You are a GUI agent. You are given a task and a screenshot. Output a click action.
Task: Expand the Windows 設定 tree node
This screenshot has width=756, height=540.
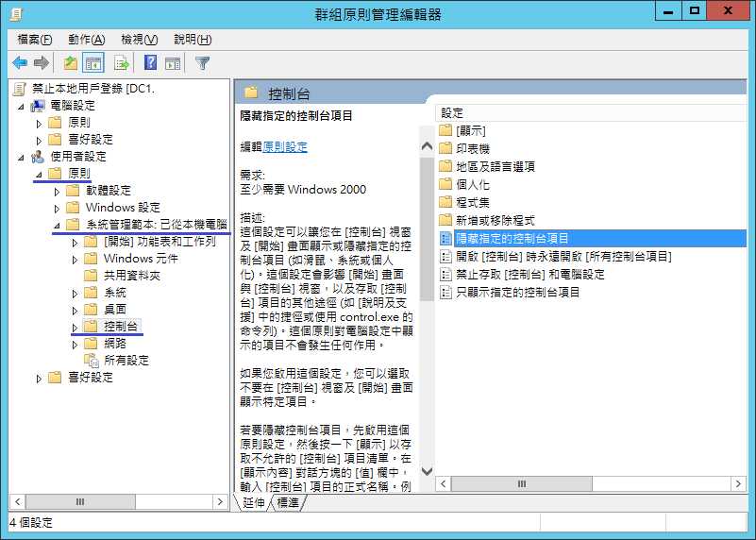tap(57, 209)
